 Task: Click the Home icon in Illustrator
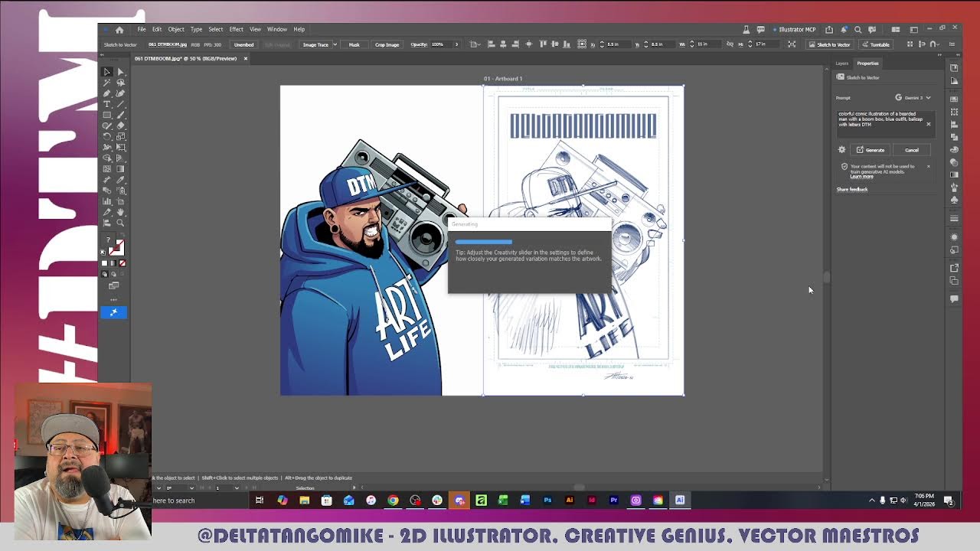click(119, 29)
